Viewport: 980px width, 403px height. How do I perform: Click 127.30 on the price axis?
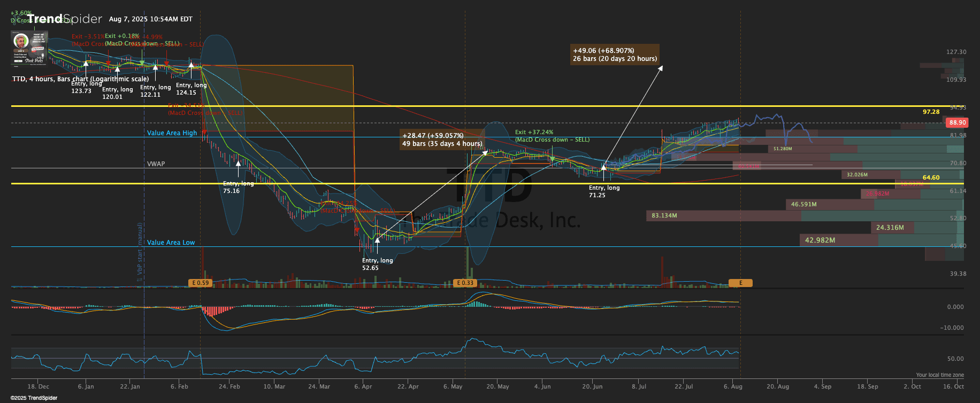tap(956, 52)
